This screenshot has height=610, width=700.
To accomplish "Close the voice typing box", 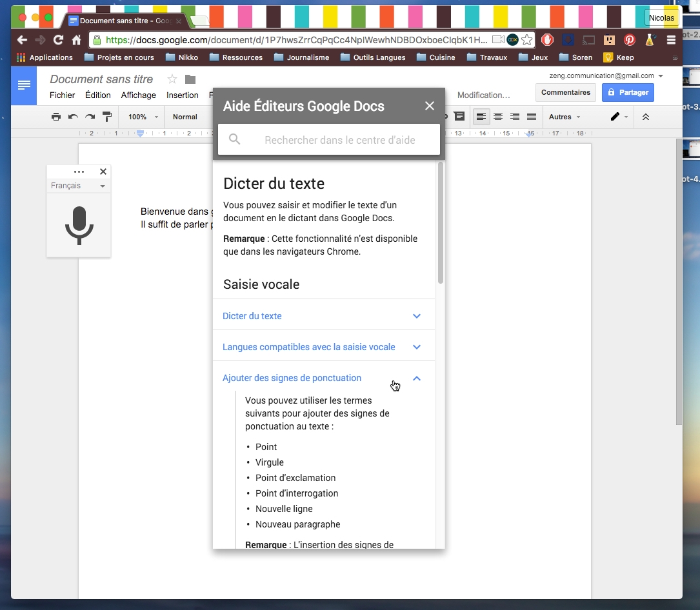I will (103, 172).
